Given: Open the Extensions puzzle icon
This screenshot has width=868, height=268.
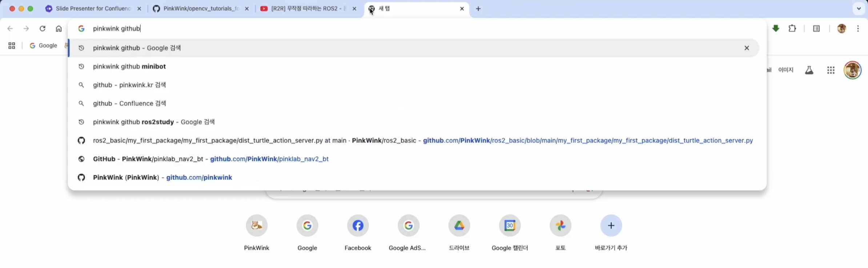Looking at the screenshot, I should tap(792, 28).
